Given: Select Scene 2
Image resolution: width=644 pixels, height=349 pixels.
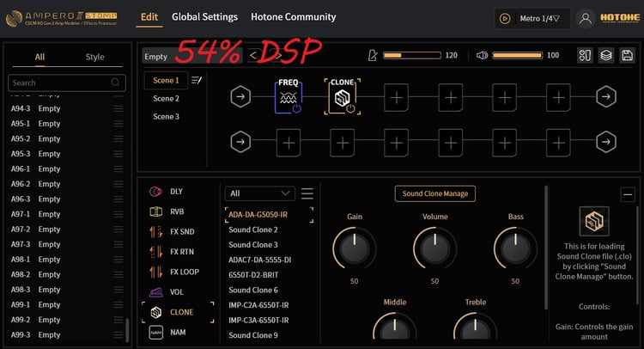Looking at the screenshot, I should coord(166,98).
